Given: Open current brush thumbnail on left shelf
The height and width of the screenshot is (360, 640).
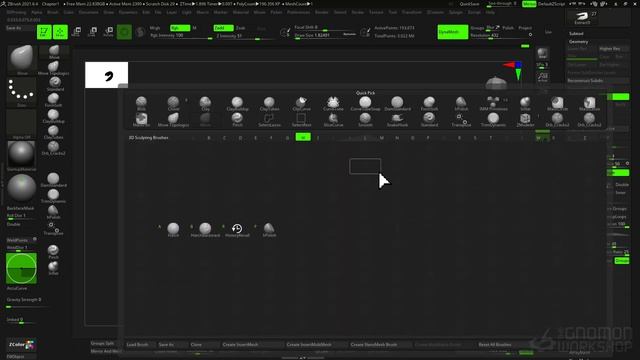Looking at the screenshot, I should point(22,60).
